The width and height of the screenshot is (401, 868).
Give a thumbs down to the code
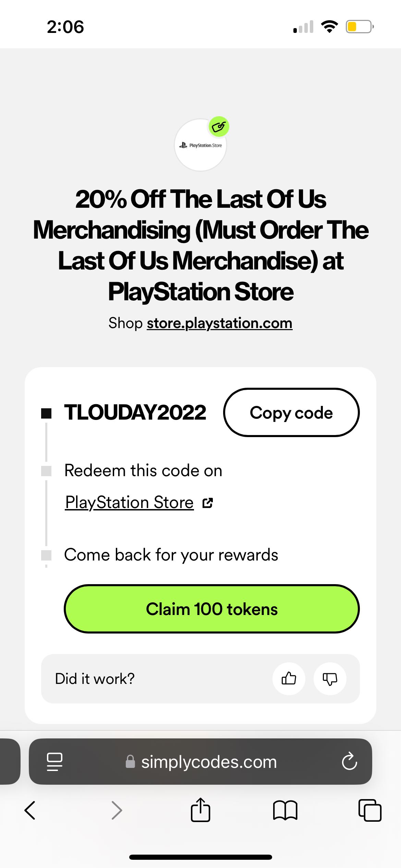click(330, 678)
